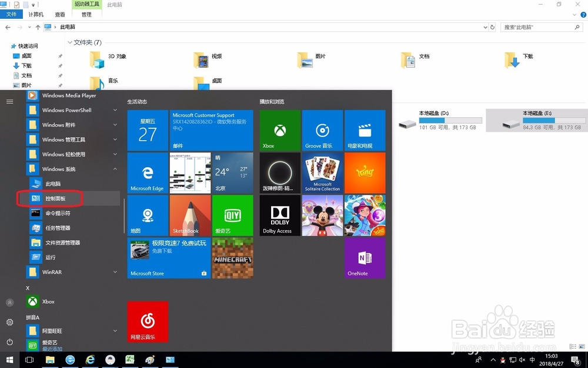
Task: Open File Explorer (文件资源管理器) entry
Action: [73, 243]
